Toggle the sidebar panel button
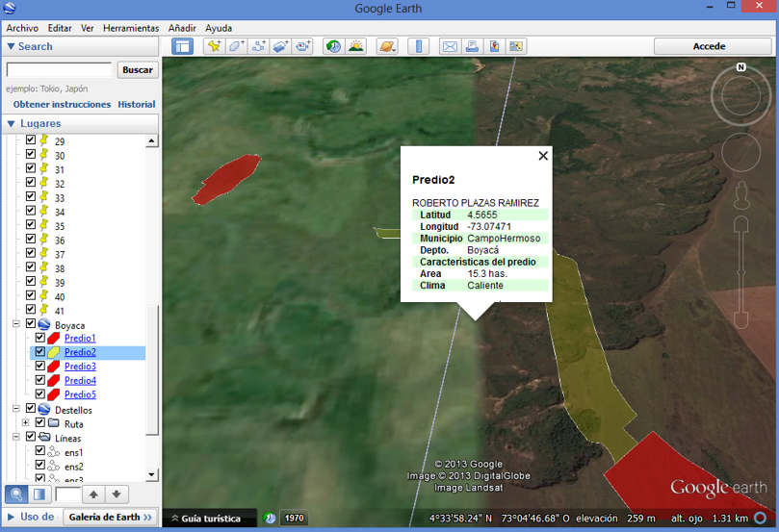 tap(182, 46)
